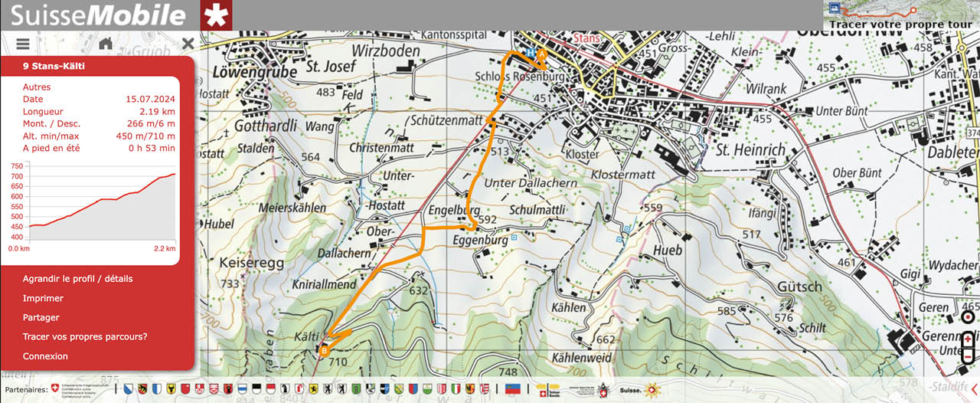This screenshot has height=403, width=980.
Task: Click the route end marker B
Action: click(324, 351)
